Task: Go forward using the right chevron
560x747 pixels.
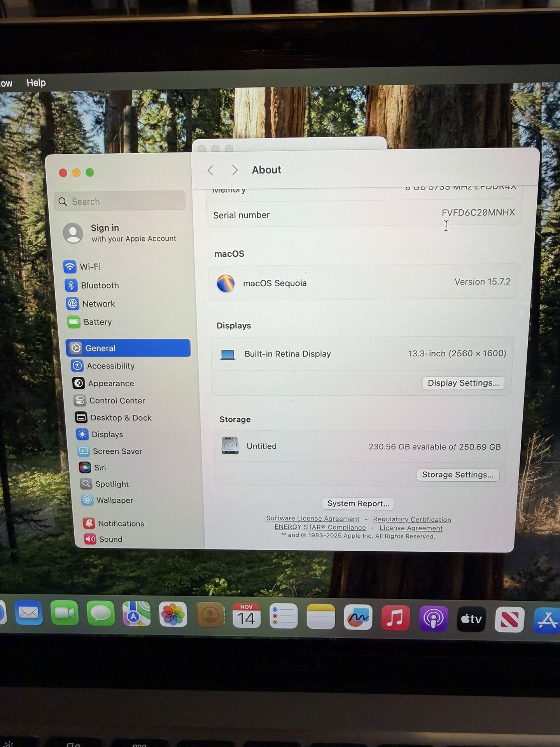Action: (x=234, y=170)
